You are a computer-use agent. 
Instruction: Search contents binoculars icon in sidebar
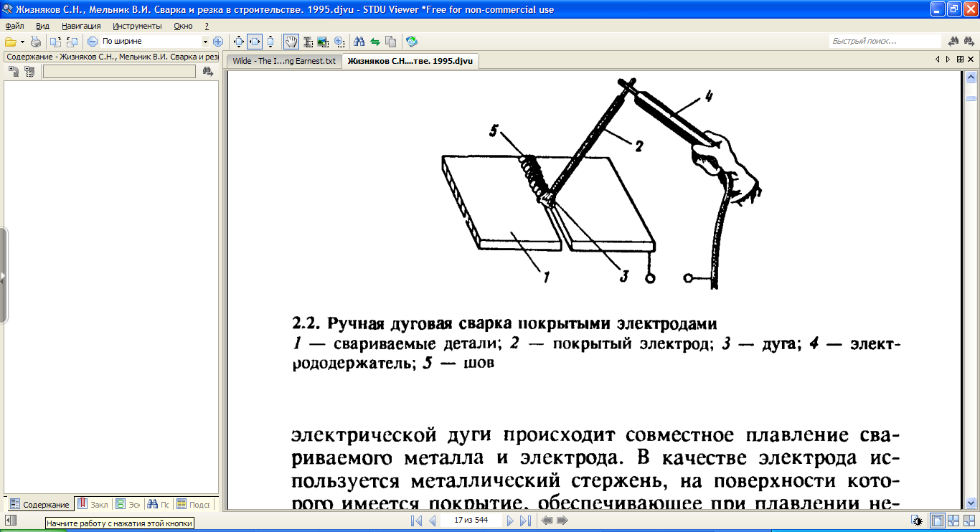pos(208,71)
